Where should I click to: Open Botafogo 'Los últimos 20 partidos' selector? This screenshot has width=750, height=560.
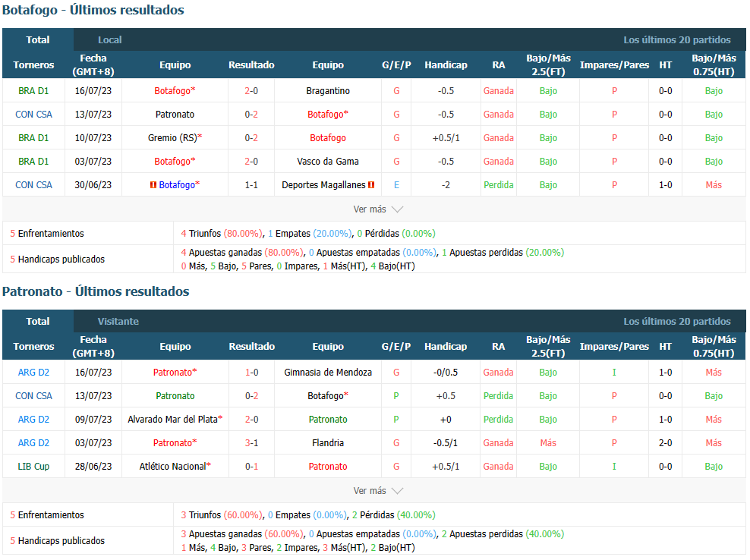coord(677,39)
